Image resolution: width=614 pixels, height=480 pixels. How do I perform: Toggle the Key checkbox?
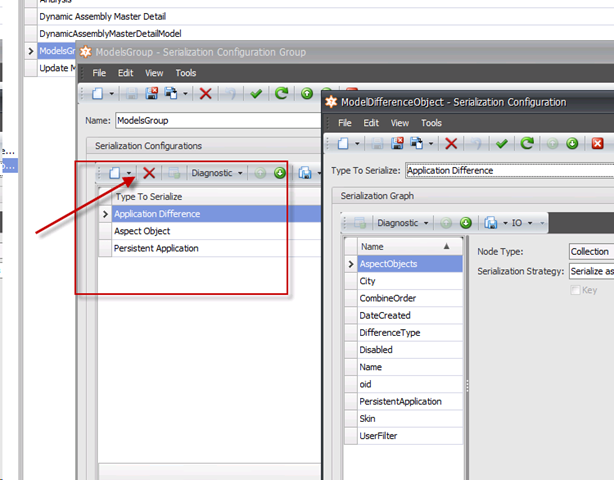pos(575,290)
